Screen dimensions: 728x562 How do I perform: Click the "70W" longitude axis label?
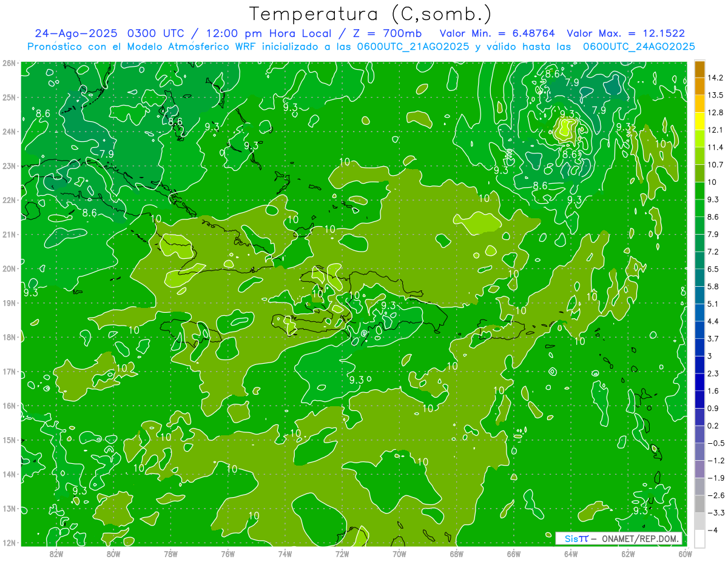(399, 553)
